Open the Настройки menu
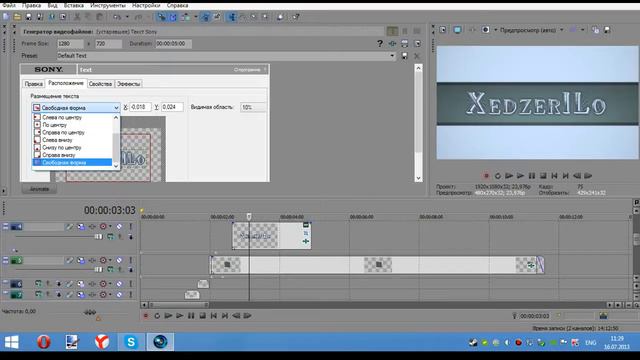The height and width of the screenshot is (360, 640). 146,5
